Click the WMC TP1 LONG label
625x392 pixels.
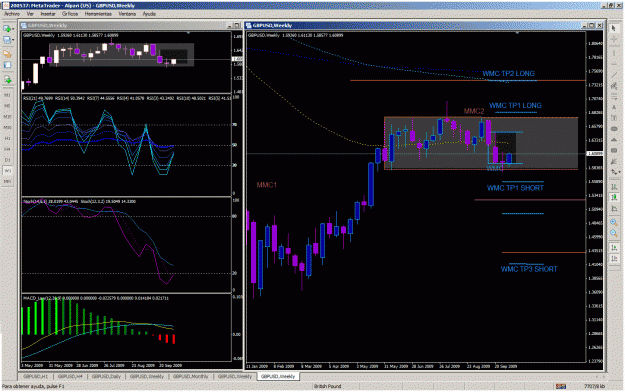tap(515, 106)
